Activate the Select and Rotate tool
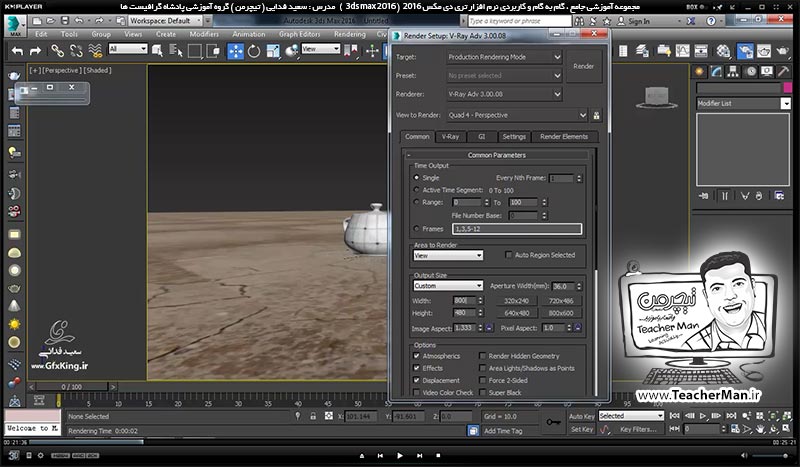This screenshot has height=467, width=800. 254,51
